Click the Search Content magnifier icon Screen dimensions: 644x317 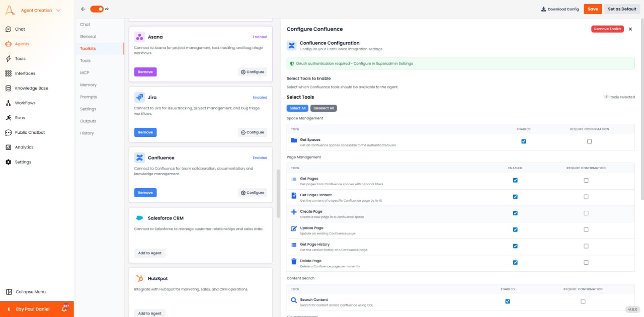[x=293, y=299]
